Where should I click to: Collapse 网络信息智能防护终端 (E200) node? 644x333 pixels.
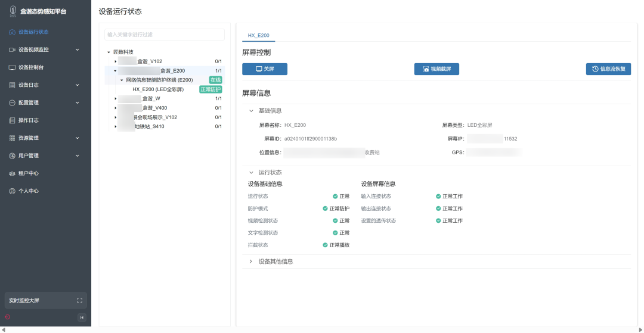[x=122, y=80]
